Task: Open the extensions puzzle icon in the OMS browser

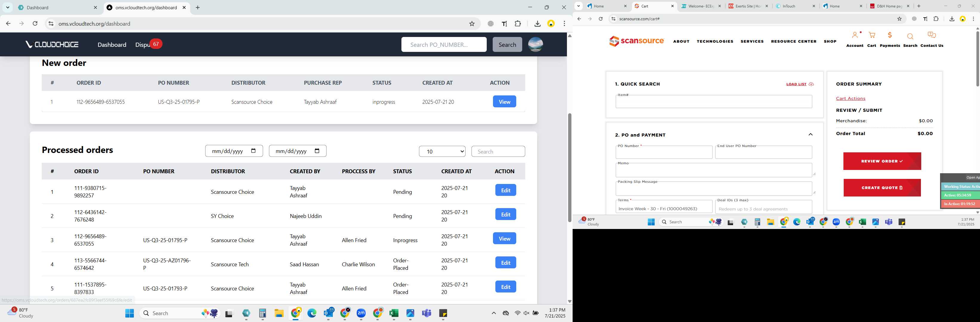Action: coord(518,24)
